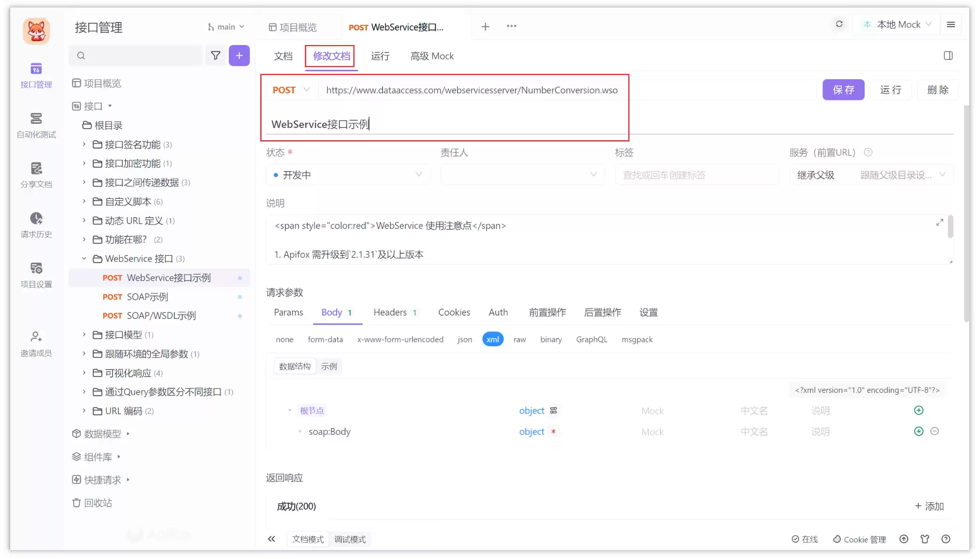Add sibling node next to soap:Body
The width and height of the screenshot is (980, 559).
[x=919, y=431]
